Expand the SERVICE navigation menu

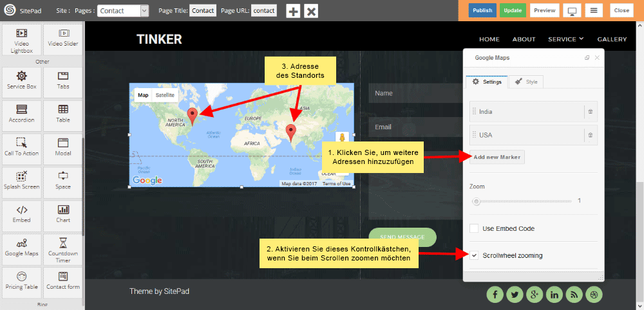pos(566,39)
